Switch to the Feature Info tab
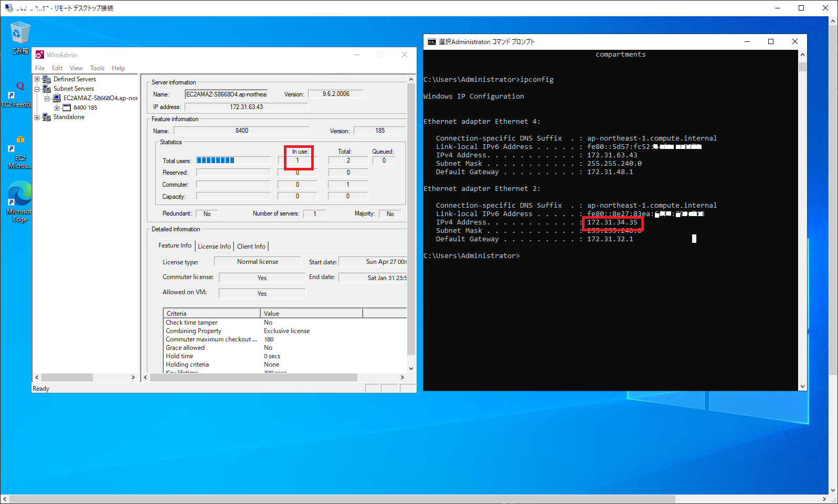 coord(175,245)
